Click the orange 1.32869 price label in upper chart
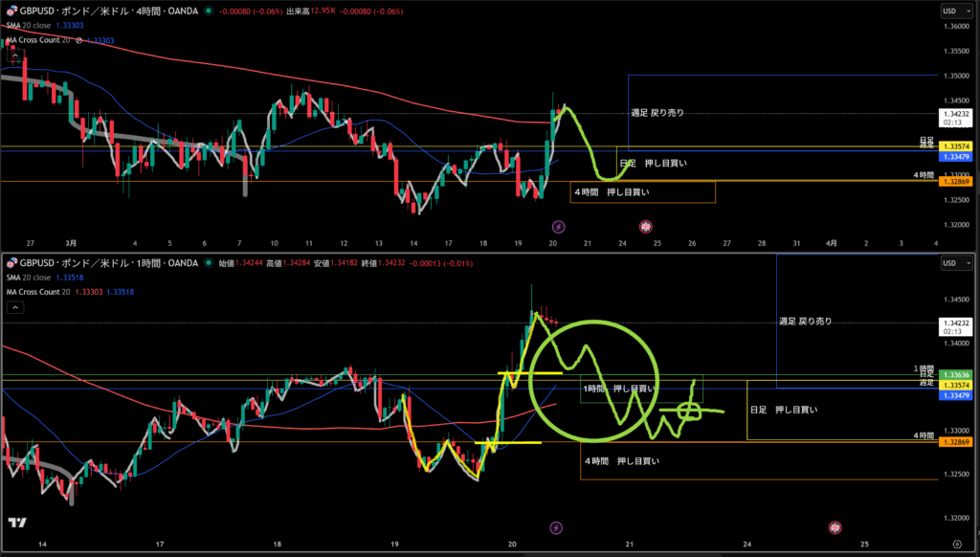 958,181
